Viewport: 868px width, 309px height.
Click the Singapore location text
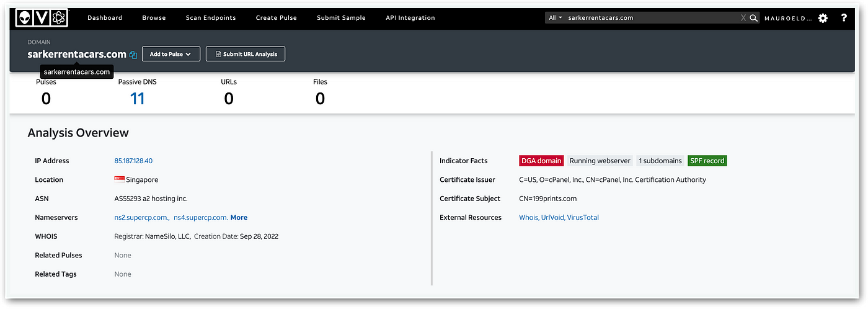pyautogui.click(x=143, y=179)
